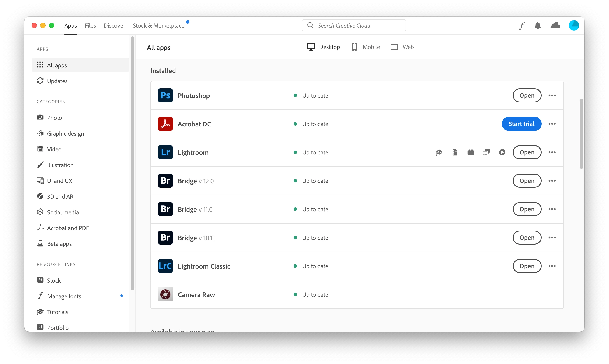
Task: Click the Search Creative Cloud field
Action: (354, 26)
